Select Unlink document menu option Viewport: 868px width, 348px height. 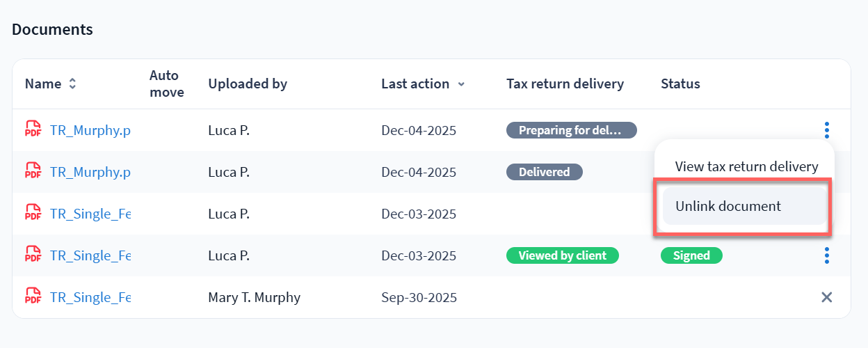[x=728, y=206]
